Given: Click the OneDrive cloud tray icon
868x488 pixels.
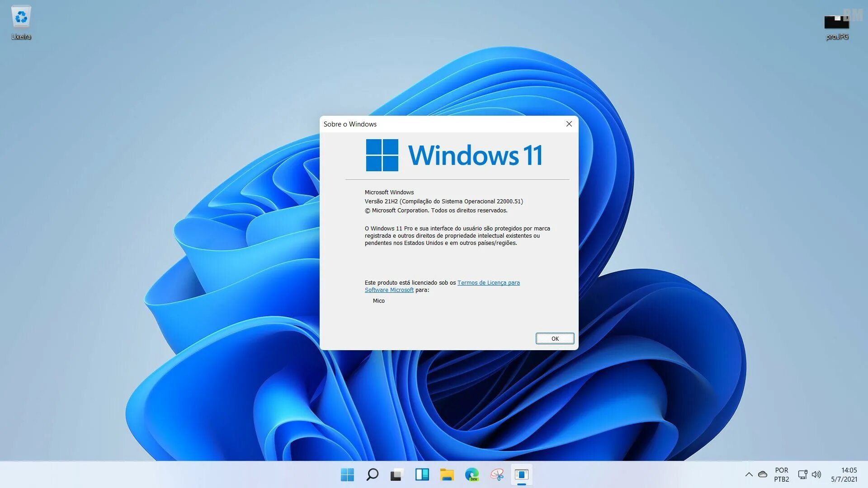Looking at the screenshot, I should pos(763,474).
